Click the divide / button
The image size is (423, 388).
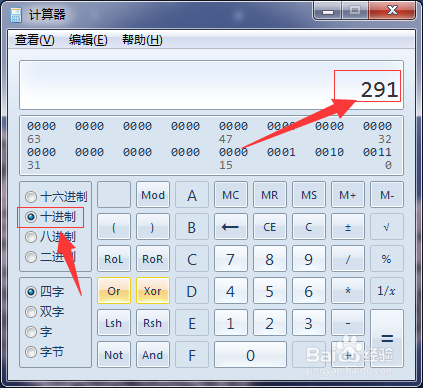348,259
